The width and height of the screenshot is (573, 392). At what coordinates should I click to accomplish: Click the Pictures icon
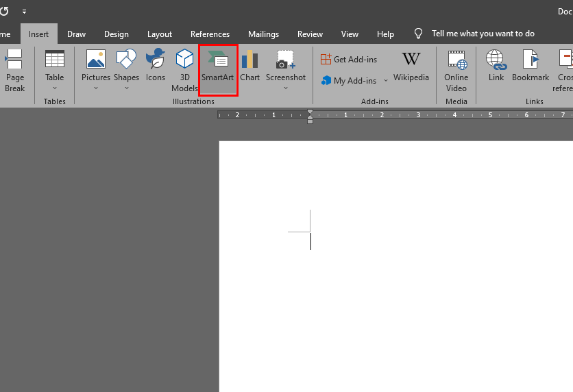coord(96,59)
